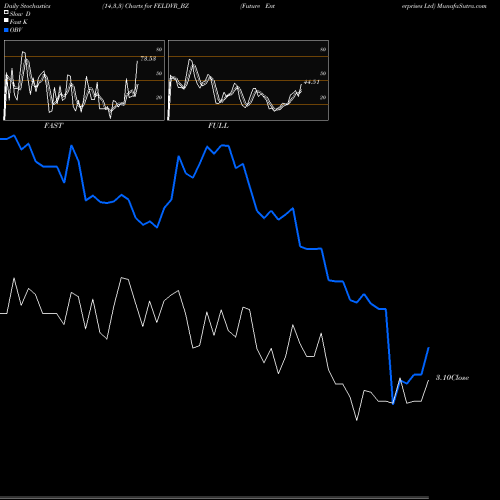
Task: Click the FULL chart label
Action: pos(218,126)
